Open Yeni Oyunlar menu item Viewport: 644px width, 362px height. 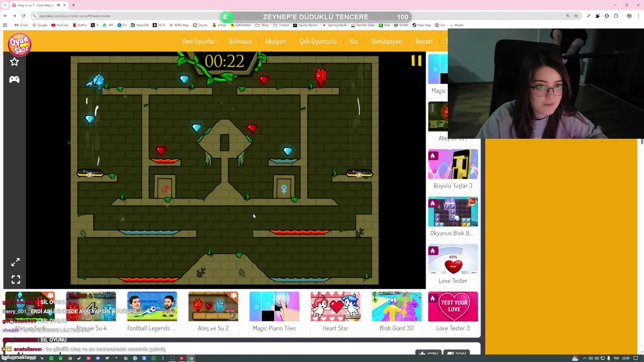[198, 41]
